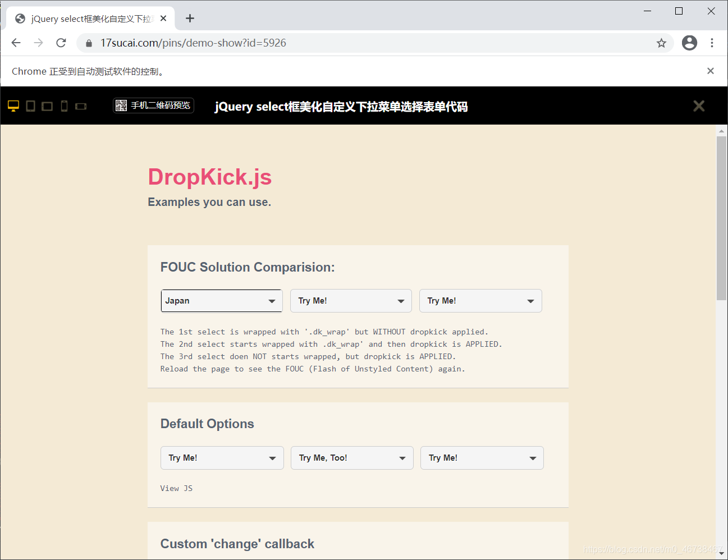
Task: Click the 'Default Options' heading
Action: [207, 424]
